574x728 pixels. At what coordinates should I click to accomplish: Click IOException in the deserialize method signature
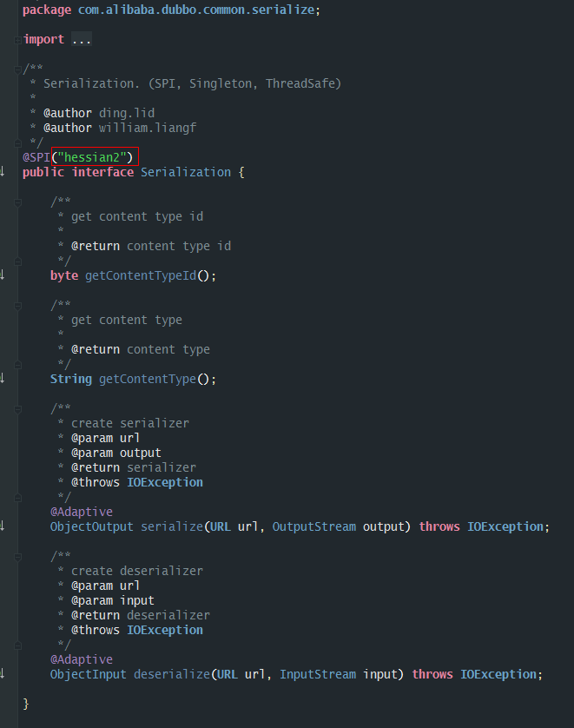tap(500, 674)
